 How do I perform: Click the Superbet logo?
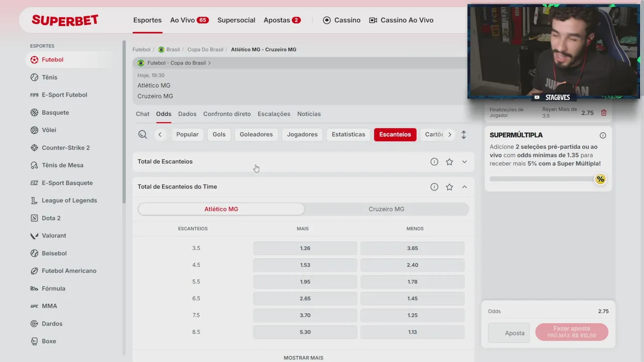tap(65, 20)
